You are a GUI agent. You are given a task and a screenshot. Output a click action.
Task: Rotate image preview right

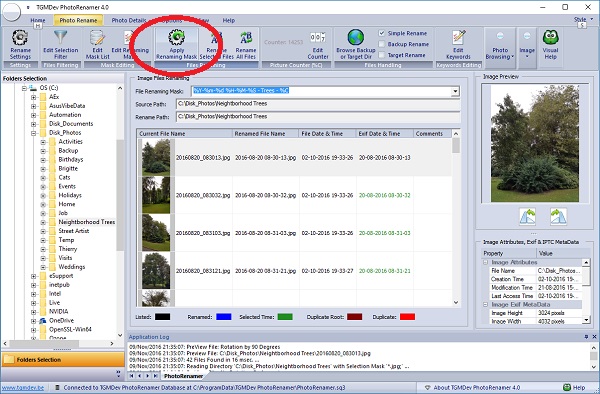558,217
